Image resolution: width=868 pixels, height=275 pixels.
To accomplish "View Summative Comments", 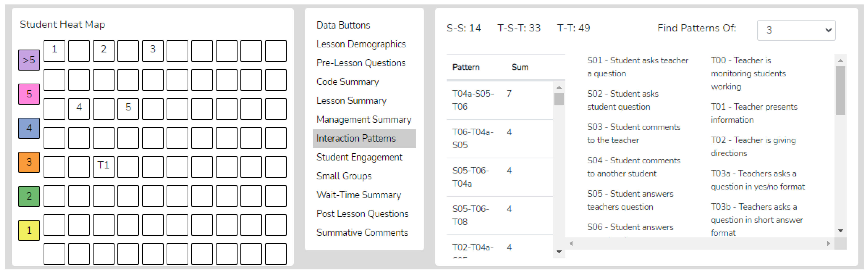I will (362, 233).
